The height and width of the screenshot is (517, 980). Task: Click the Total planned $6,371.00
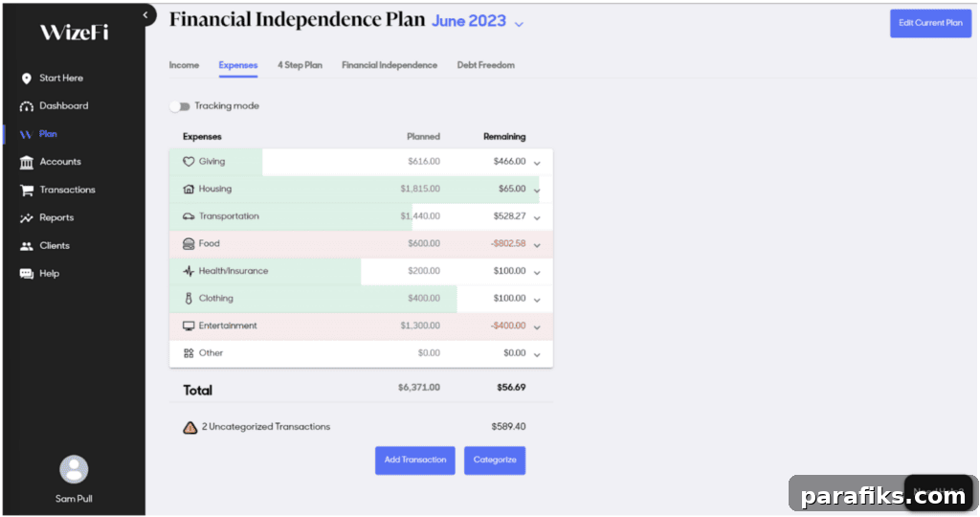coord(419,388)
